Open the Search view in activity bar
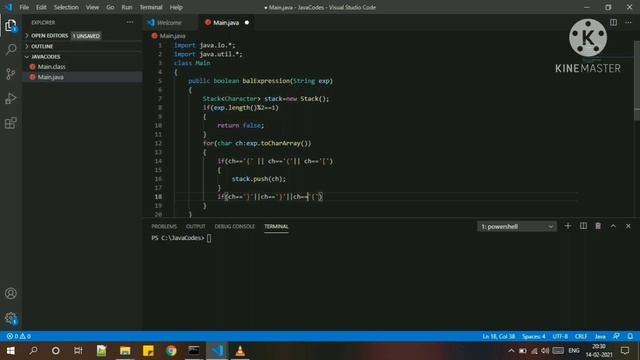This screenshot has width=640, height=360. tap(11, 49)
